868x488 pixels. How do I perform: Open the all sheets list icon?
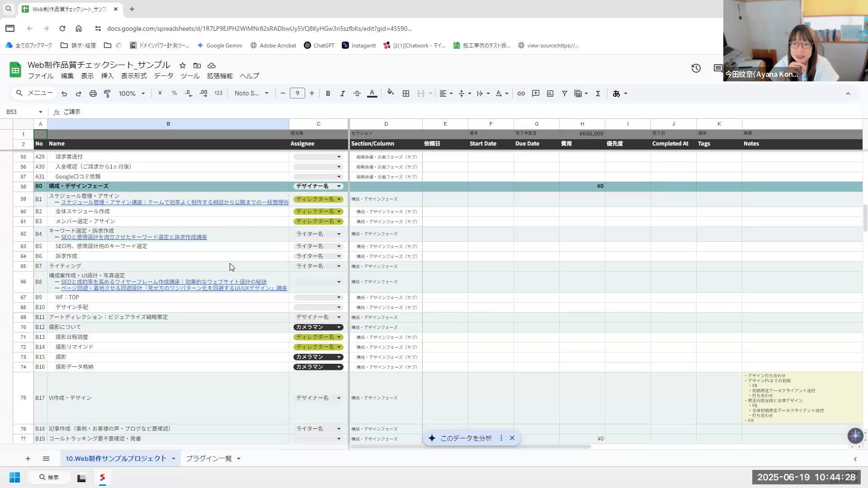pyautogui.click(x=46, y=459)
